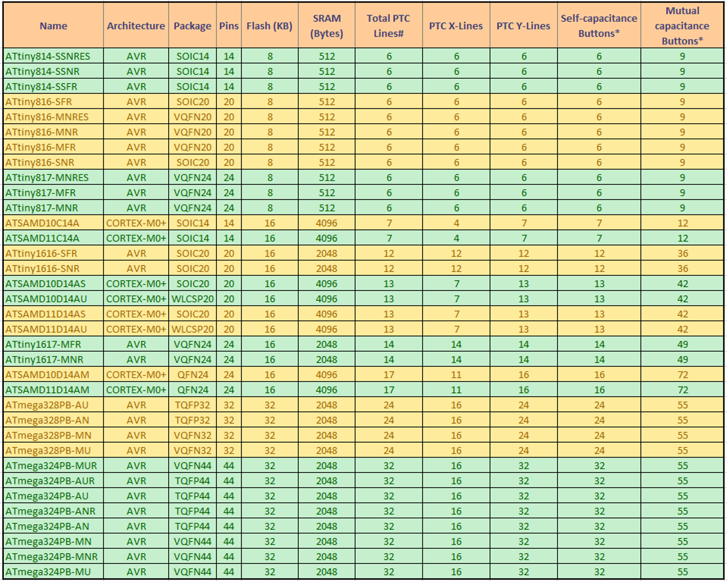Click the Flash (KB) column header
728x583 pixels.
coord(269,25)
